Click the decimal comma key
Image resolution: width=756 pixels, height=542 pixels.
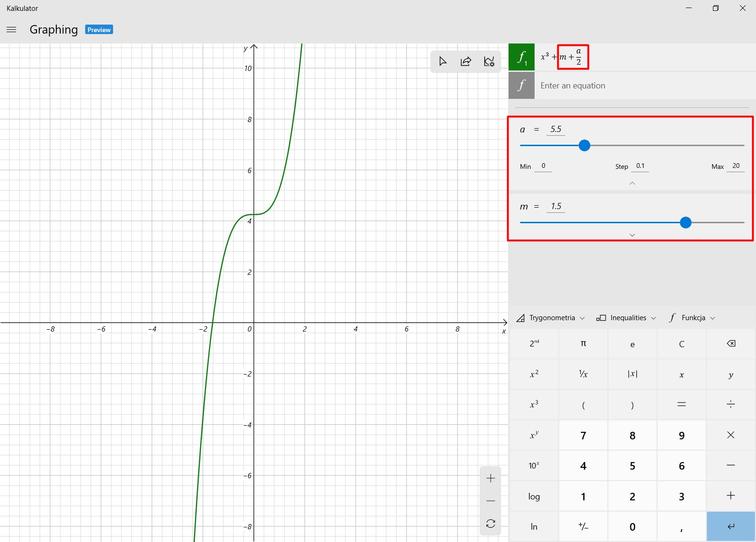[682, 526]
